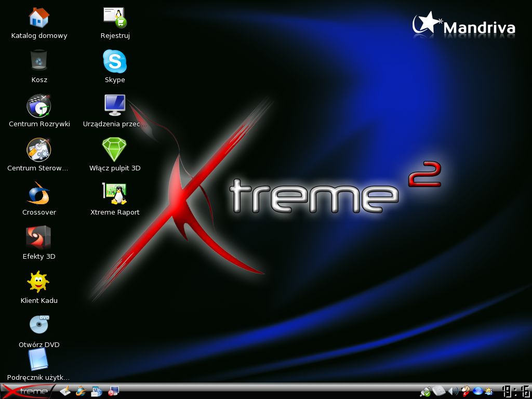
Task: Select the 'Klient Kadu' label text
Action: point(39,301)
